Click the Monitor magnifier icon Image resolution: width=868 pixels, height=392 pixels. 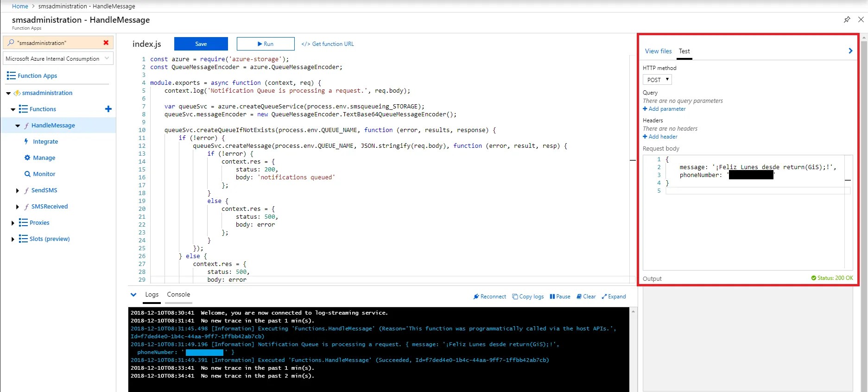tap(27, 174)
